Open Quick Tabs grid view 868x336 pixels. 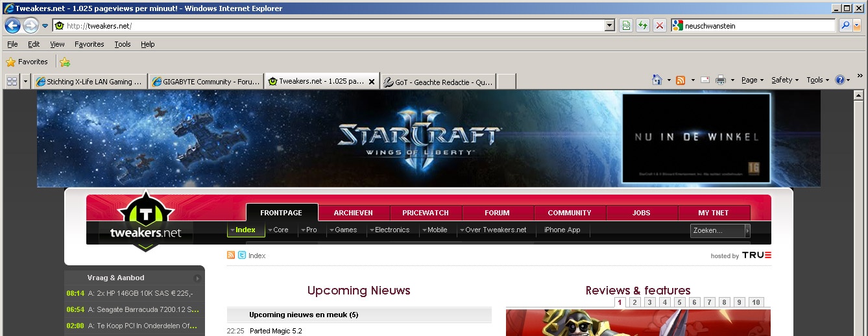point(12,81)
